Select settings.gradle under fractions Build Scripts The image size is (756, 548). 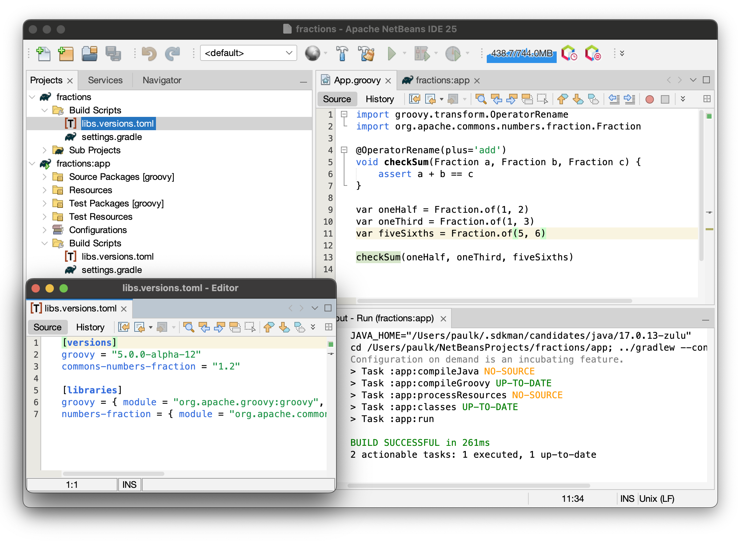[x=112, y=137]
